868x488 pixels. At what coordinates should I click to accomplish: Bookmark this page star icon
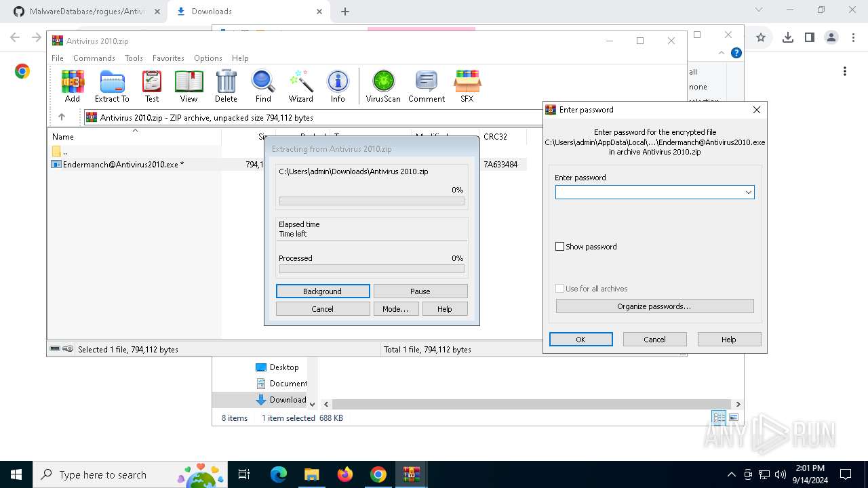point(761,38)
